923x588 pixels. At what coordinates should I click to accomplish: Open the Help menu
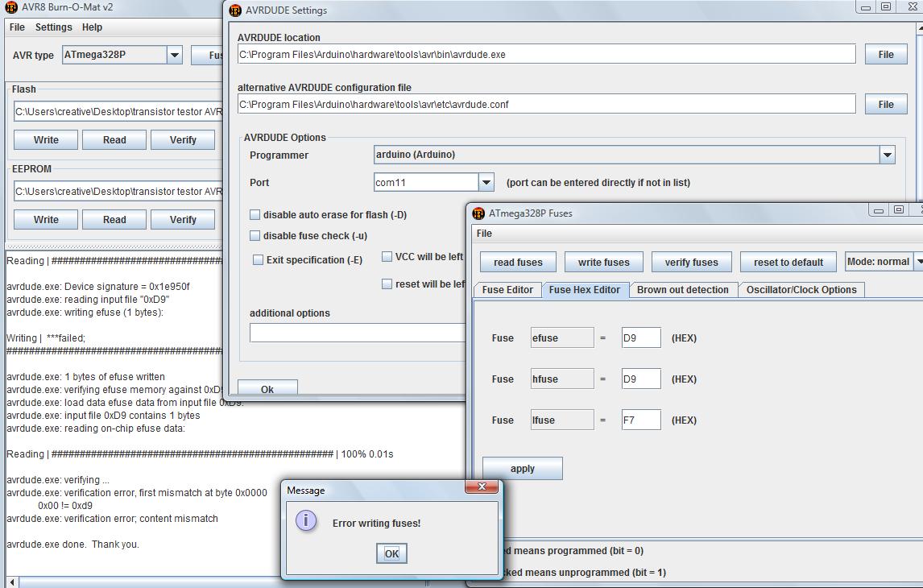pyautogui.click(x=92, y=27)
